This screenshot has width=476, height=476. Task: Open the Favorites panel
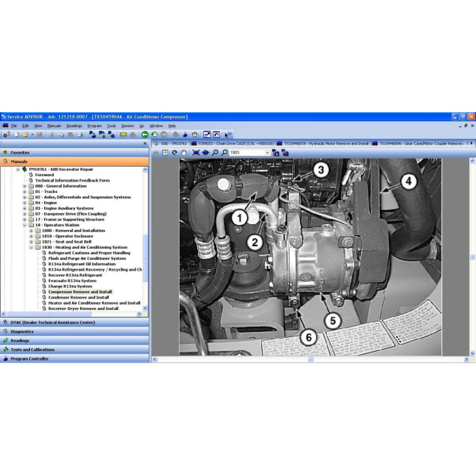[75, 152]
